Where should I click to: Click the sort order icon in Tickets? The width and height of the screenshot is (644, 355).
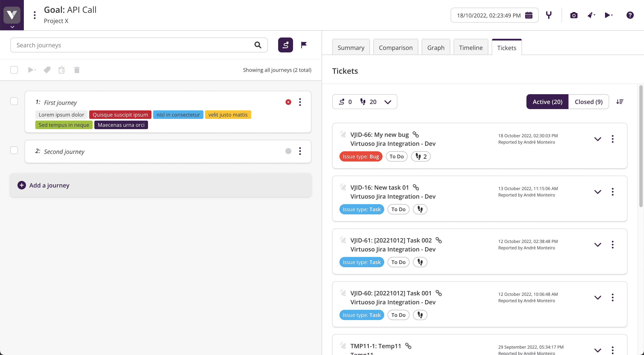tap(620, 102)
